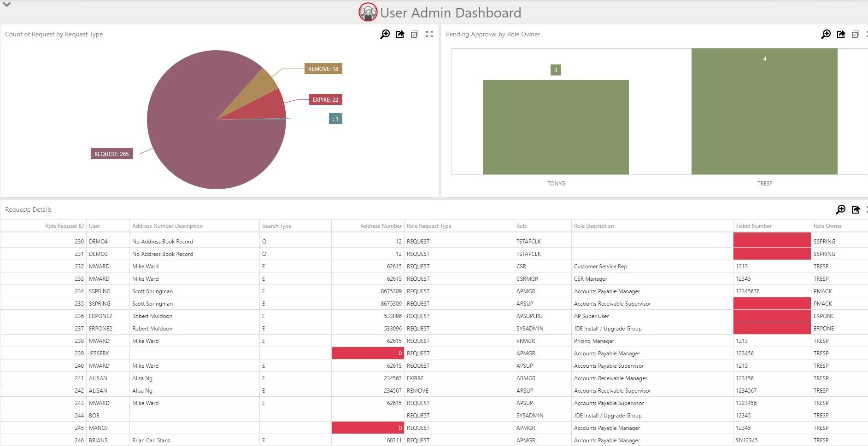The image size is (868, 446).
Task: Sort by Search Type column
Action: point(276,226)
